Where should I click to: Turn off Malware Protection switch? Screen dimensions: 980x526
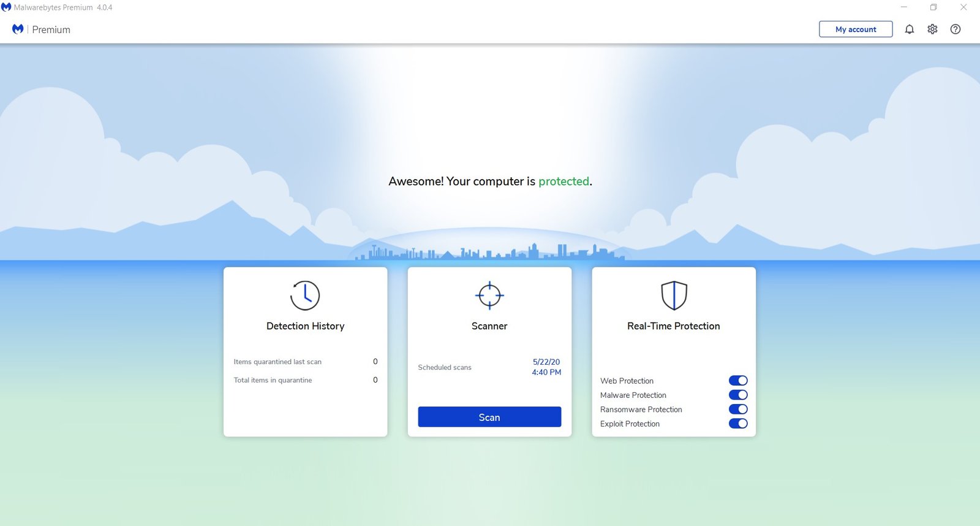click(737, 395)
